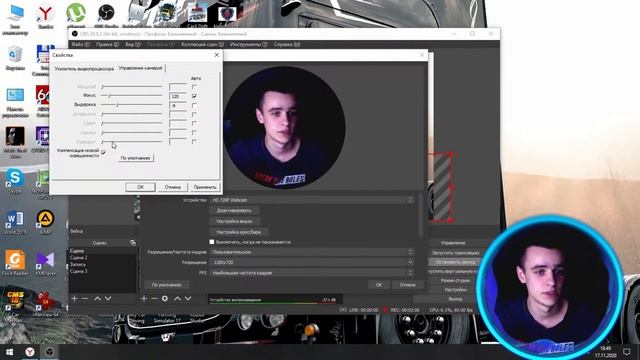
Task: Click the Настройка видео button
Action: click(234, 221)
